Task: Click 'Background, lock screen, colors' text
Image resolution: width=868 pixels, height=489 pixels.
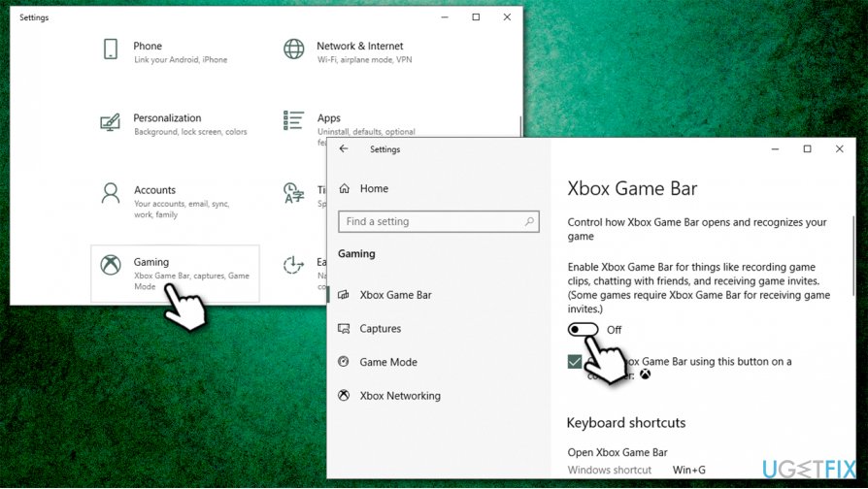Action: pyautogui.click(x=190, y=132)
